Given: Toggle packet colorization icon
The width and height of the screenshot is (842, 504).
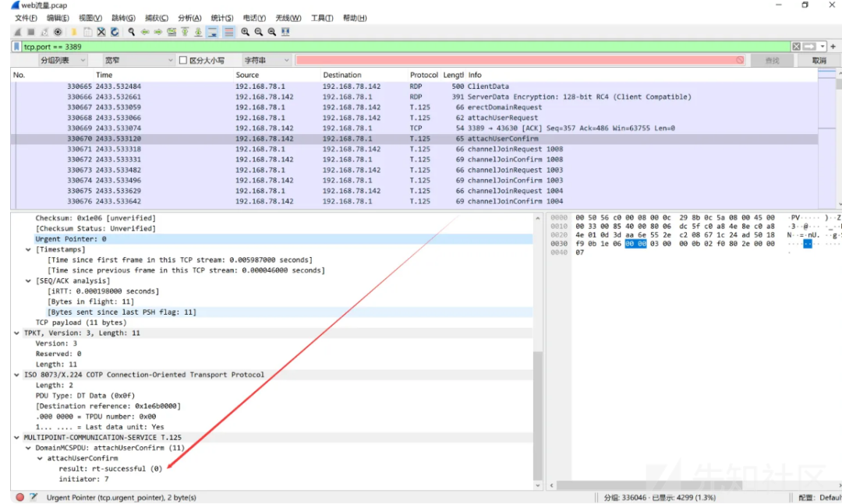Looking at the screenshot, I should click(228, 32).
